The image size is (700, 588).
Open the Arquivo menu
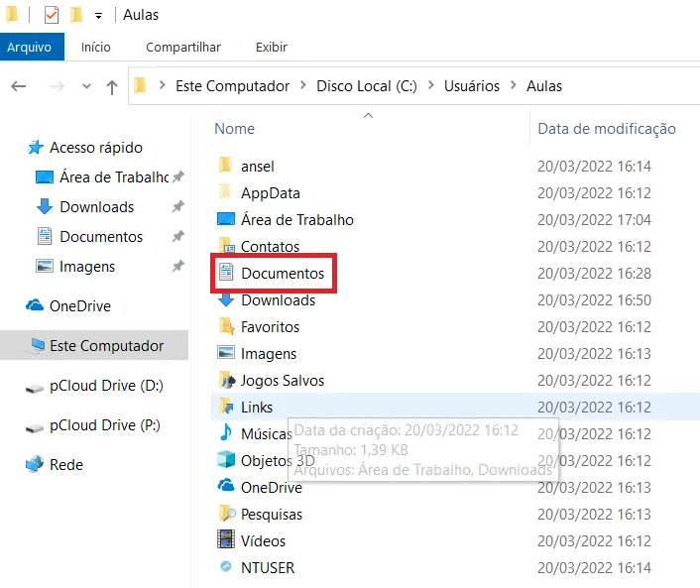click(30, 47)
